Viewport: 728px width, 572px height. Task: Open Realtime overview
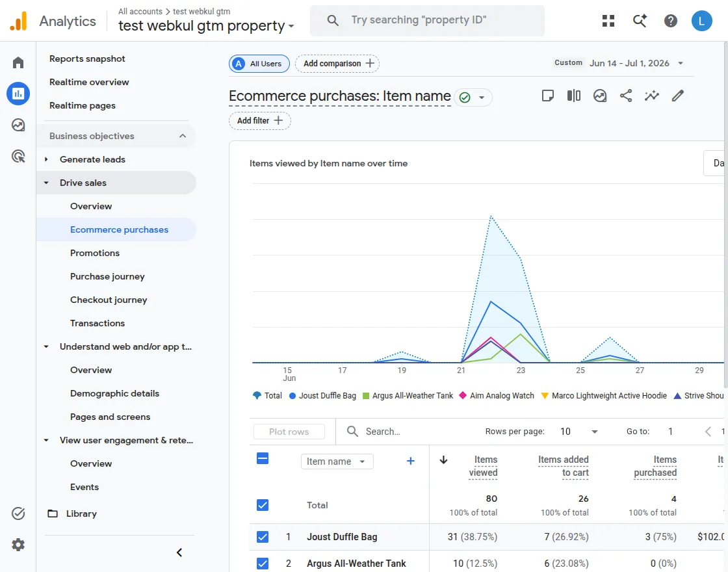click(89, 82)
